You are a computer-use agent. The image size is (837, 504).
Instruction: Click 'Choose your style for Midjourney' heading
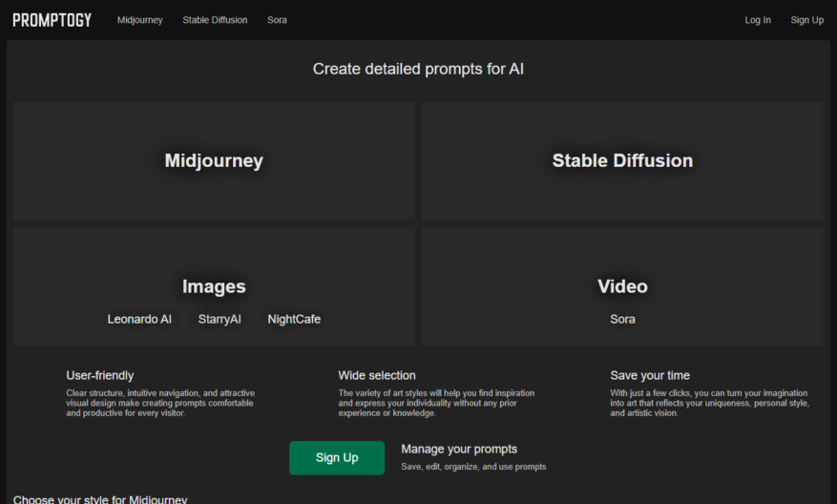coord(100,499)
